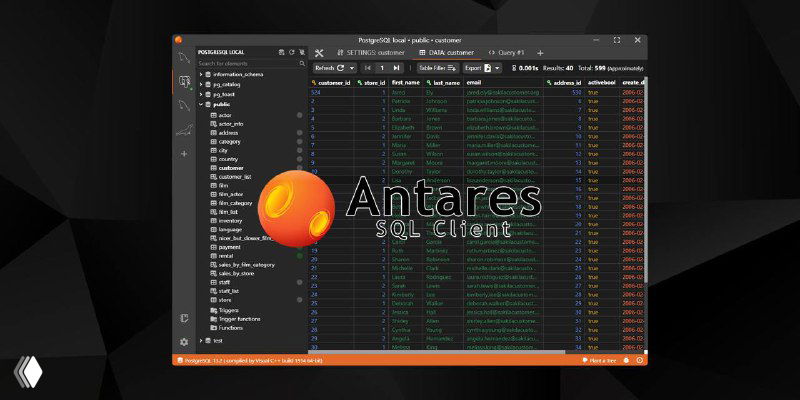The width and height of the screenshot is (800, 400).
Task: Expand the pg_toast schema
Action: point(201,94)
